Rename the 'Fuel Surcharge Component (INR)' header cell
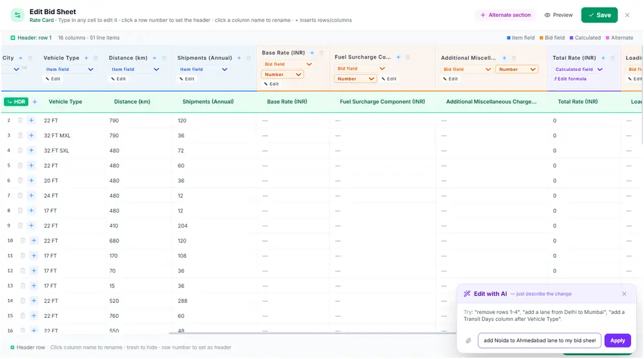Screen dimensions: 644x359 coord(382,102)
